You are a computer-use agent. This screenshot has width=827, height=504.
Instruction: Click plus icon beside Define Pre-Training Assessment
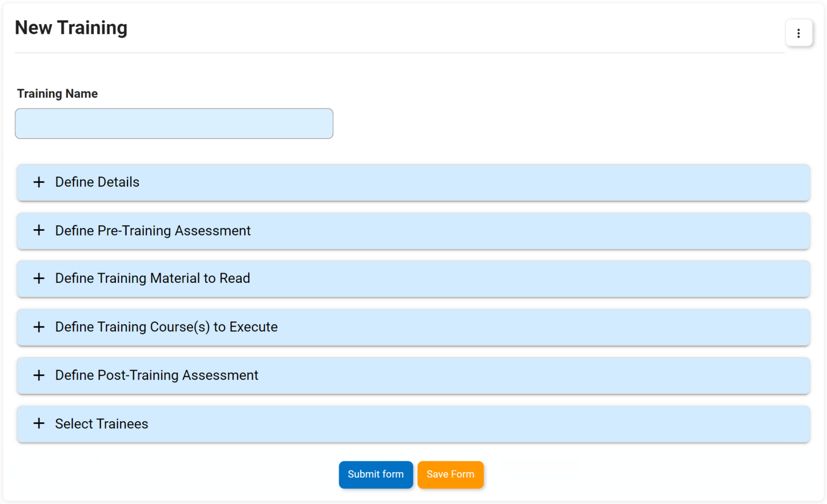point(39,231)
